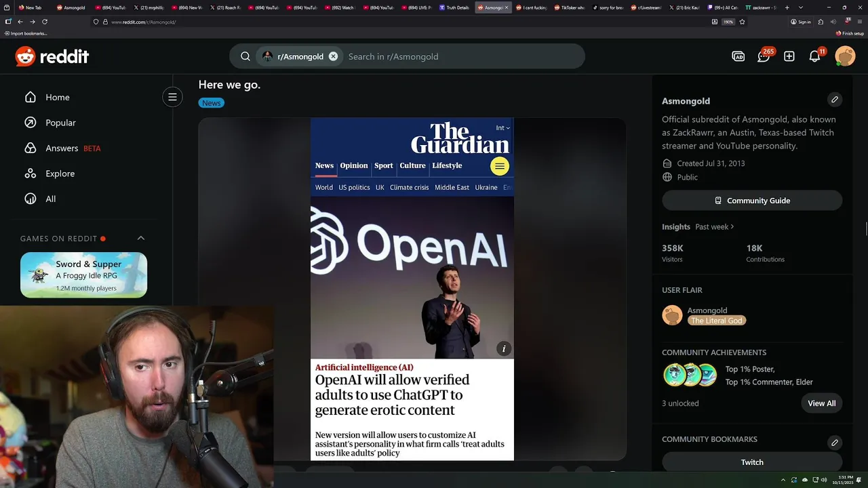The image size is (868, 488).
Task: Open Answers BETA in sidebar
Action: pos(62,148)
